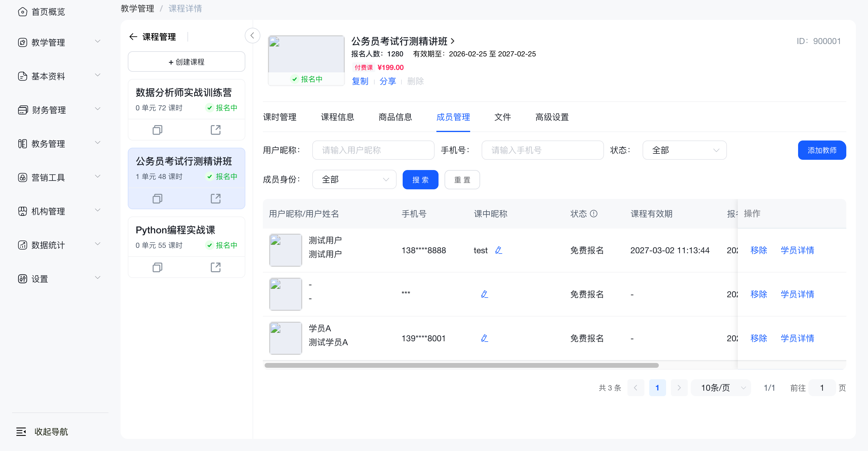868x451 pixels.
Task: Click the 测试用户 avatar thumbnail
Action: tap(286, 251)
